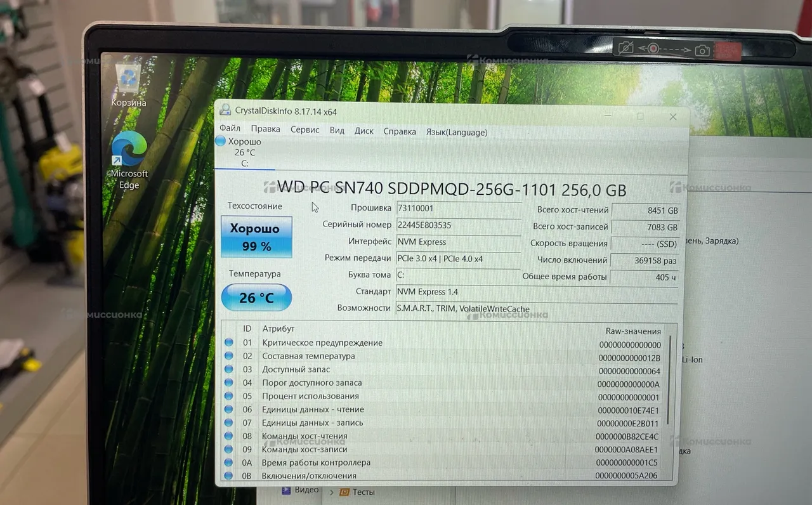Image resolution: width=812 pixels, height=505 pixels.
Task: Select the Процент использования attribute row
Action: coord(412,397)
